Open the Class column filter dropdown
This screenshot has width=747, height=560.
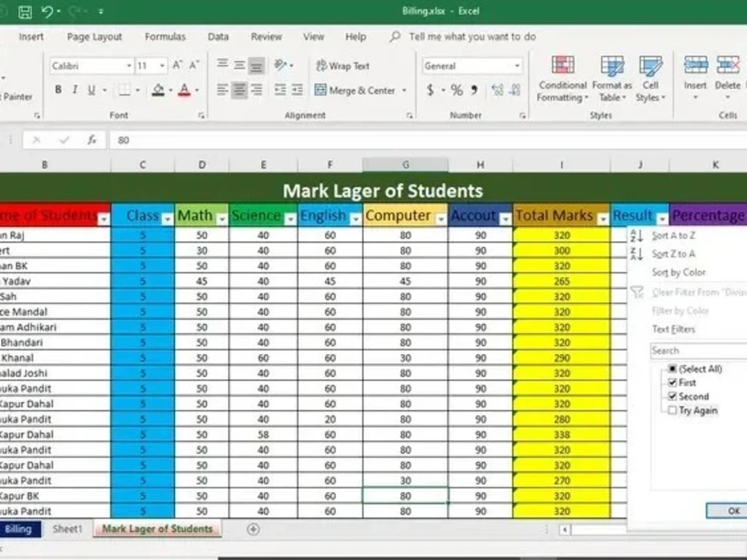[167, 219]
